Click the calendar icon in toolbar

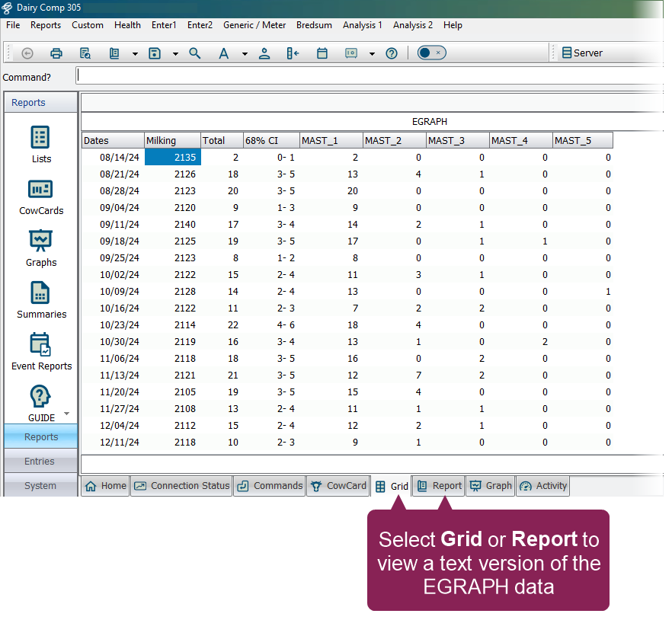tap(322, 53)
